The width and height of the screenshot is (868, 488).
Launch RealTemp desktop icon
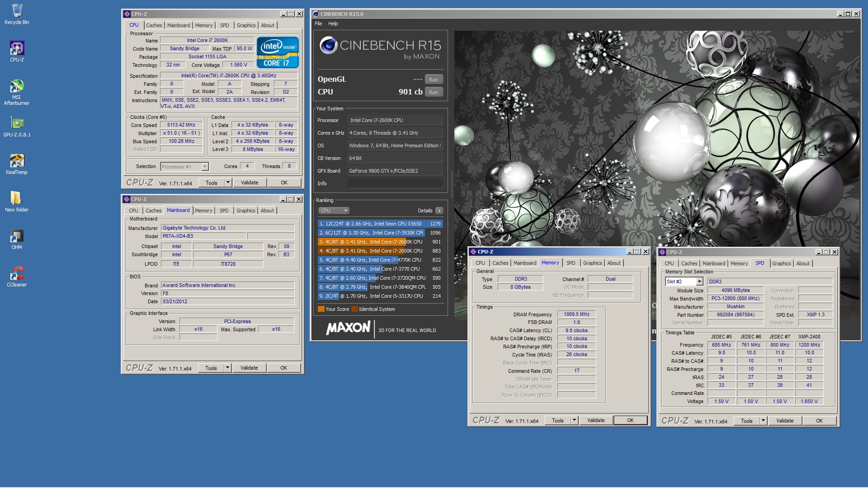click(x=17, y=164)
